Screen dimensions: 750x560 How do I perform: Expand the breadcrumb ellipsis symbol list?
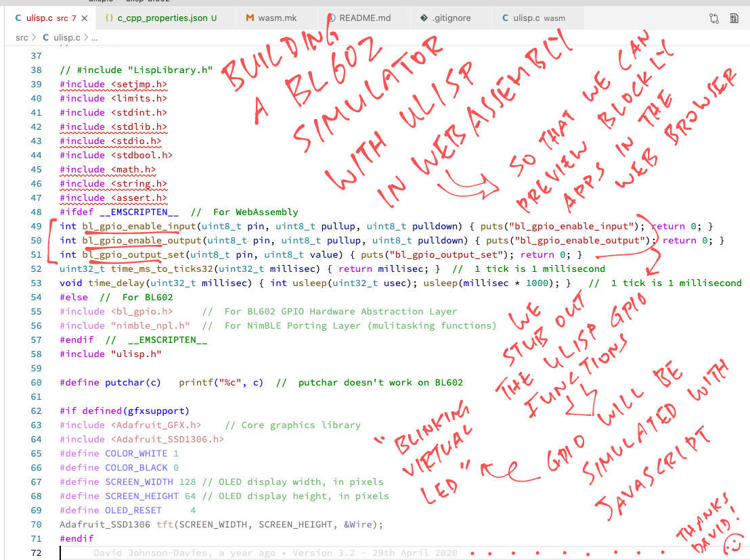(95, 38)
